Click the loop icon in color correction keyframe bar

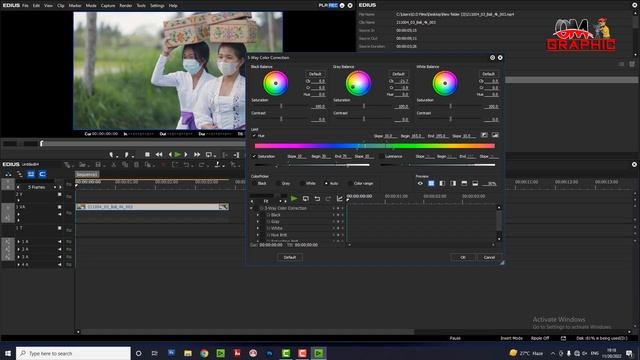point(306,198)
